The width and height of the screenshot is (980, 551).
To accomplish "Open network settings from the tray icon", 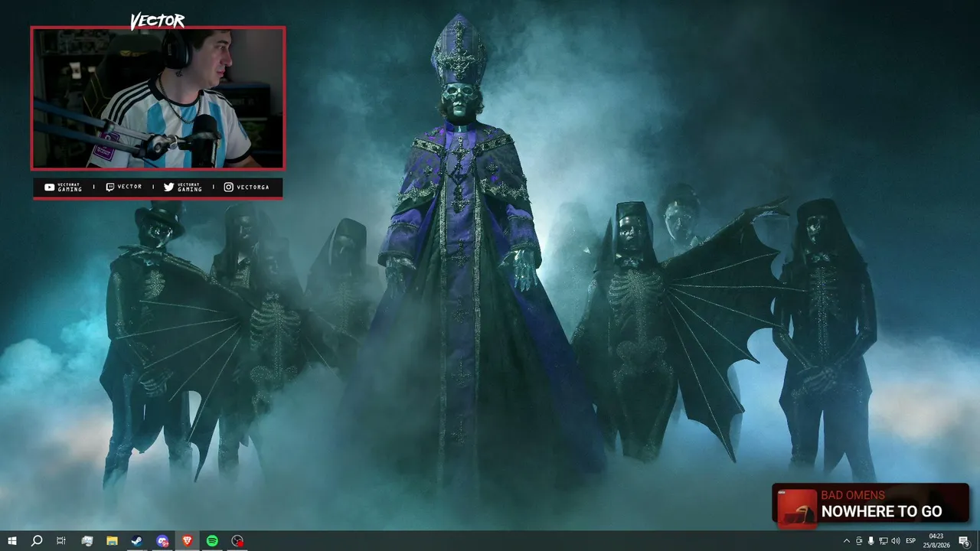I will pyautogui.click(x=884, y=541).
